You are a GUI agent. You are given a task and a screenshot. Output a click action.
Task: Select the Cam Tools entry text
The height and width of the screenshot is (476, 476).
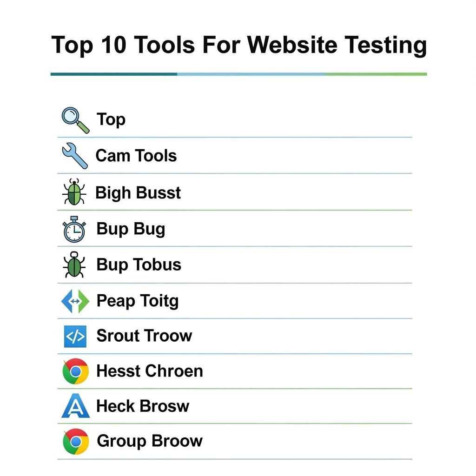click(x=136, y=156)
